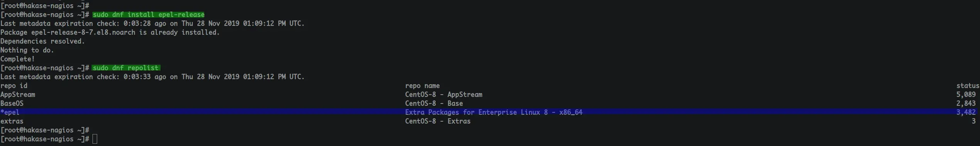Click the 'repo id' column header
Screen dimensions: 980x146
click(x=14, y=86)
